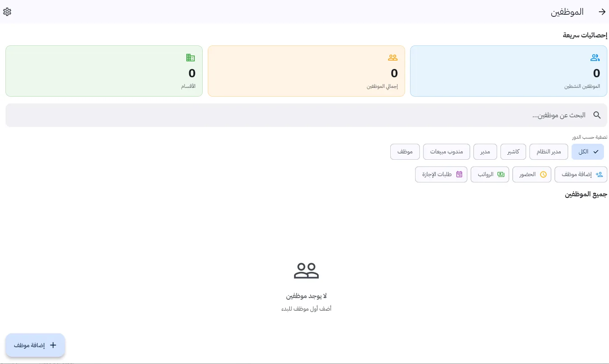The height and width of the screenshot is (364, 609).
Task: Click the floating إضافة موظف button
Action: pos(35,345)
